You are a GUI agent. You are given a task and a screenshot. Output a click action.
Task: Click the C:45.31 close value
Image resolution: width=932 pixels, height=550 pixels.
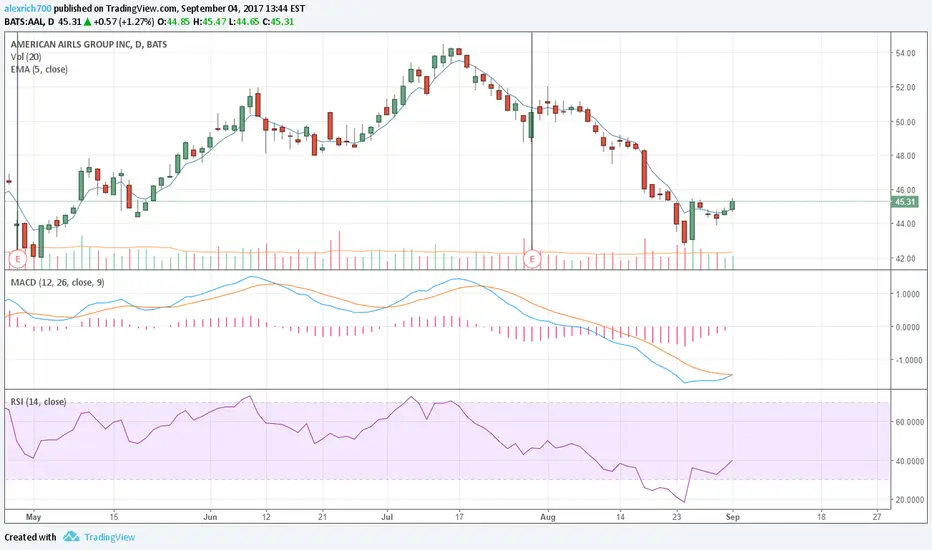tap(278, 22)
